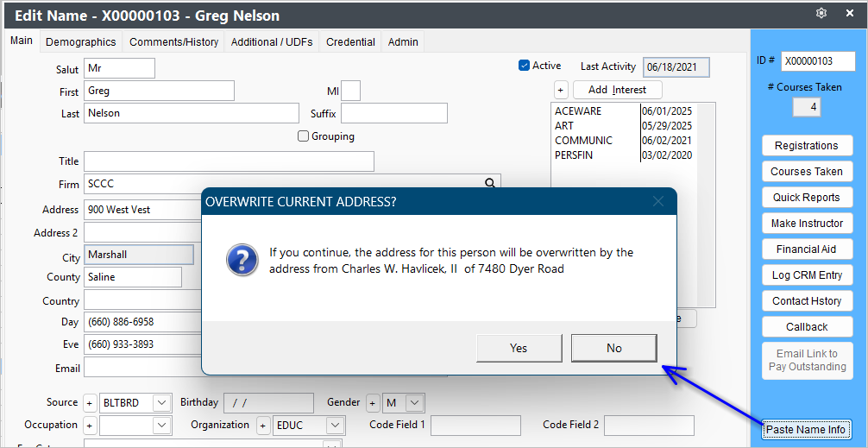Click the plus button next to Source
Image resolution: width=868 pixels, height=448 pixels.
[x=90, y=403]
